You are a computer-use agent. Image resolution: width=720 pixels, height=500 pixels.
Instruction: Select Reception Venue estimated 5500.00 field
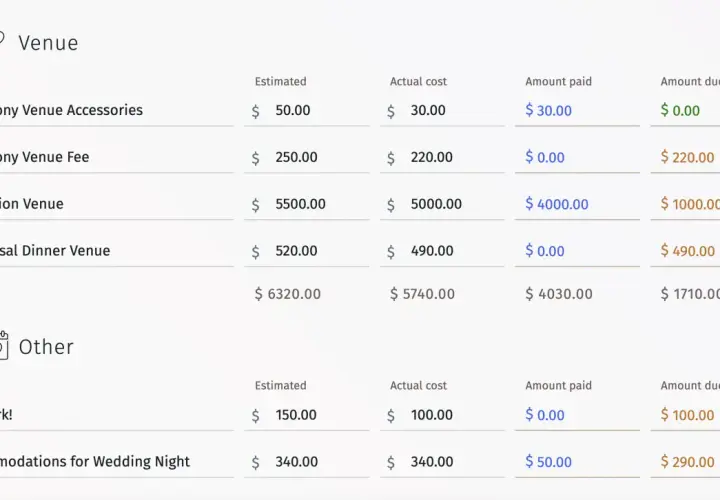(x=307, y=204)
